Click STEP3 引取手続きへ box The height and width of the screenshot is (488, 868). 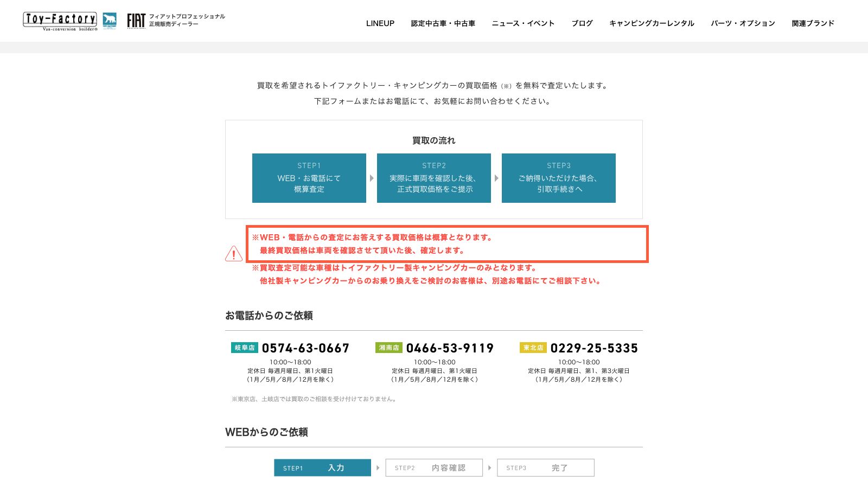[x=559, y=178]
